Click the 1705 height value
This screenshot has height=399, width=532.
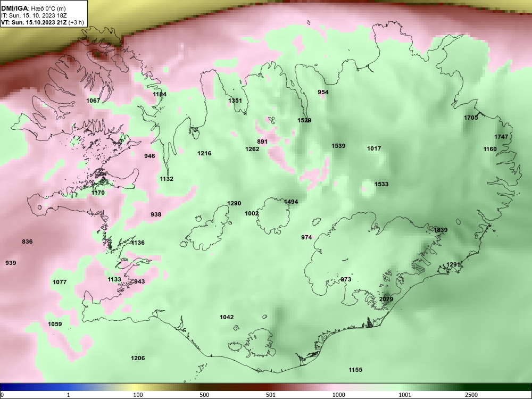pyautogui.click(x=471, y=118)
